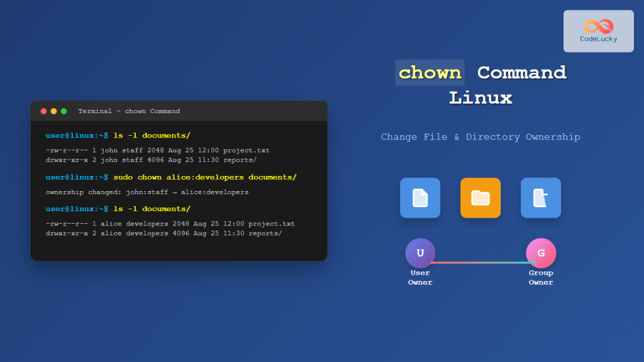This screenshot has width=644, height=362.
Task: Select the chown Command Linux heading
Action: click(480, 84)
